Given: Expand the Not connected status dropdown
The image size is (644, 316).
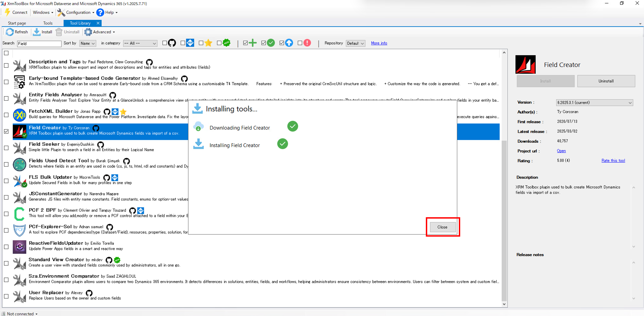Looking at the screenshot, I should coord(37,314).
